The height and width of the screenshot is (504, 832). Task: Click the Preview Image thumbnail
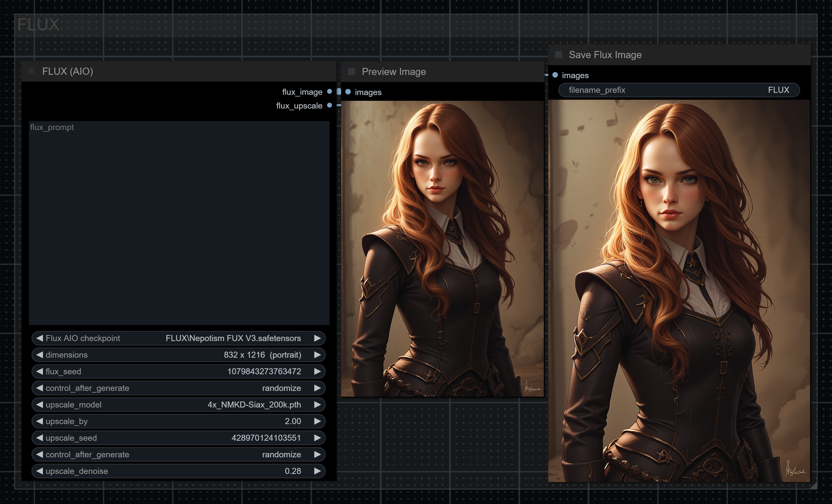442,248
